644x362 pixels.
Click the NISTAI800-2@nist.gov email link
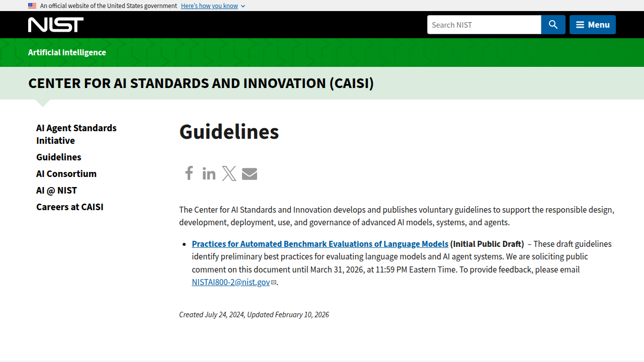(231, 282)
